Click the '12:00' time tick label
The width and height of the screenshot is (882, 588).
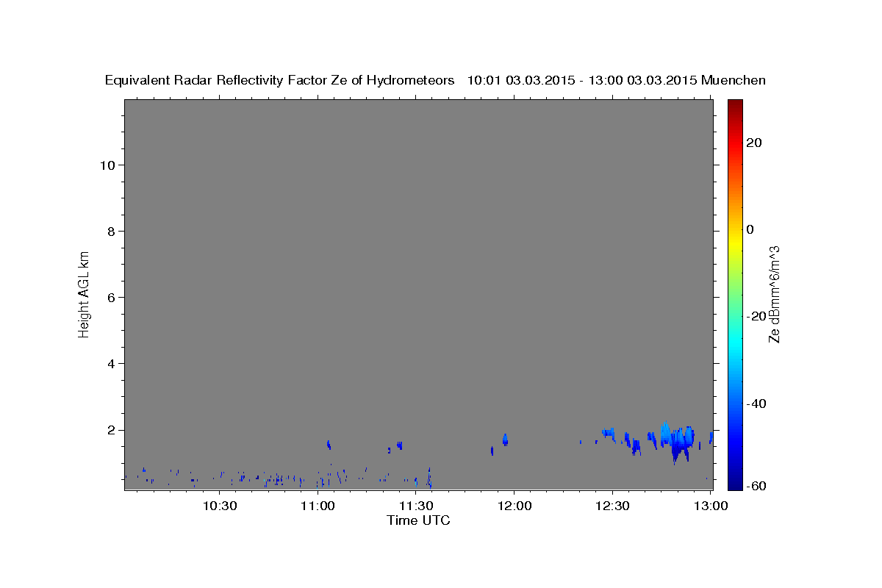point(514,506)
